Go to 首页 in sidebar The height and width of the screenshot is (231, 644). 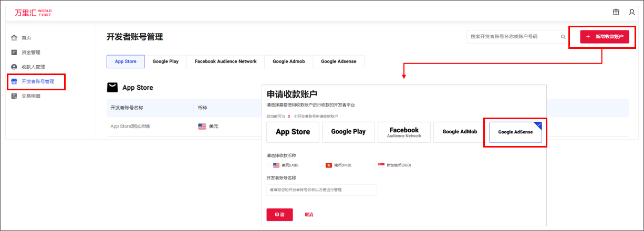(x=26, y=38)
